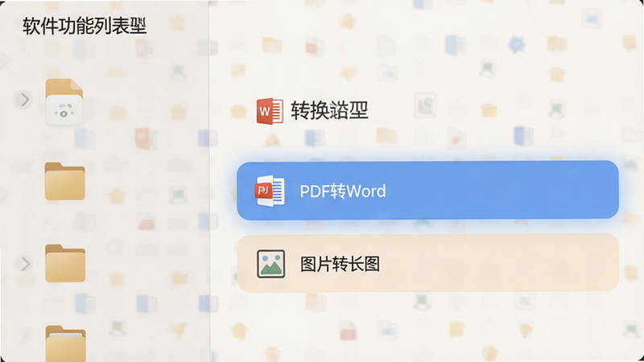Screen dimensions: 644x362
Task: Open the second sidebar folder icon
Action: [65, 182]
